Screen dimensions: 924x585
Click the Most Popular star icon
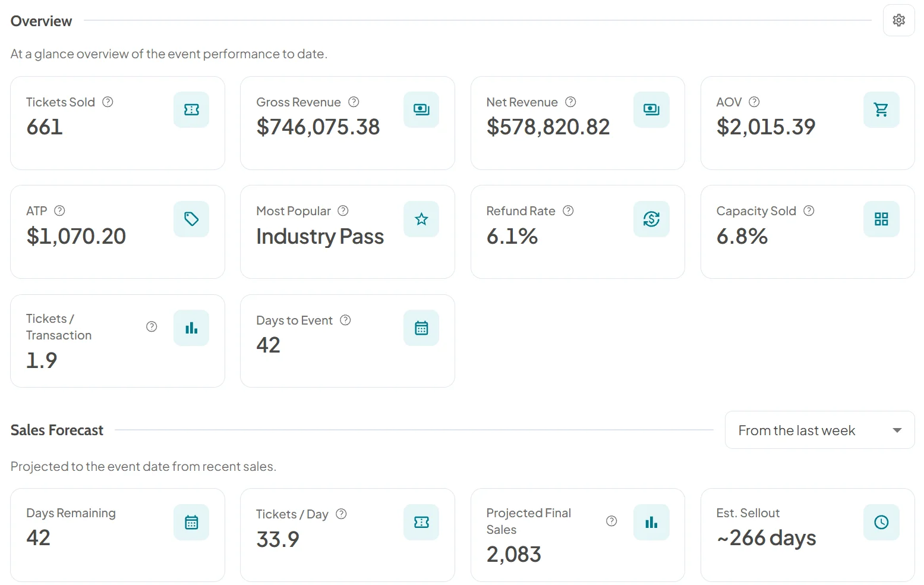tap(421, 219)
